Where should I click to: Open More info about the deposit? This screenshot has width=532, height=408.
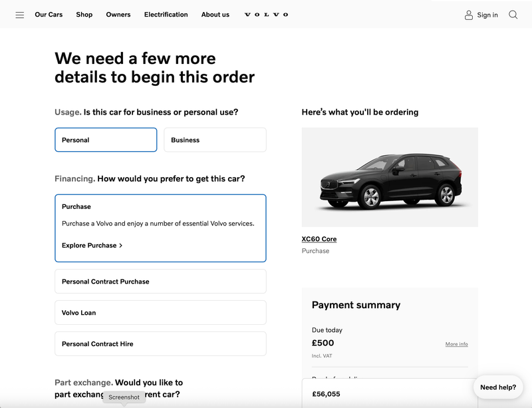click(456, 343)
